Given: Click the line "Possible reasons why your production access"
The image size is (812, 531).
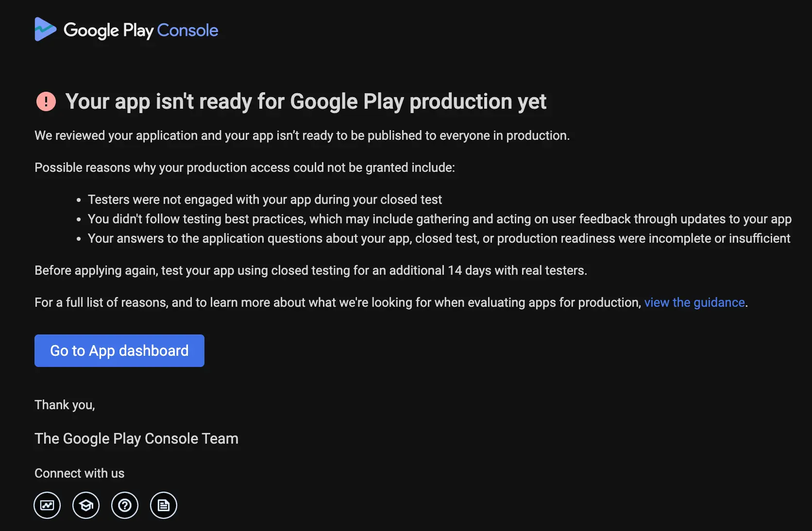Looking at the screenshot, I should [245, 167].
